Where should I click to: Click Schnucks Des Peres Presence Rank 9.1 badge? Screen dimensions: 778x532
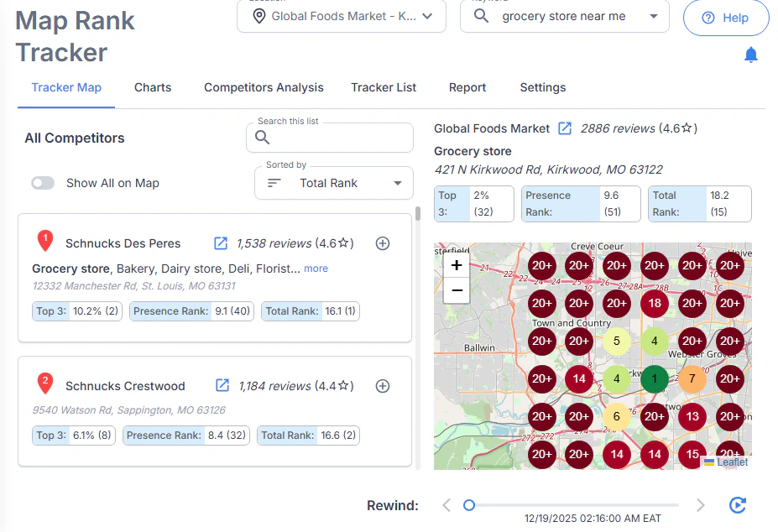191,311
